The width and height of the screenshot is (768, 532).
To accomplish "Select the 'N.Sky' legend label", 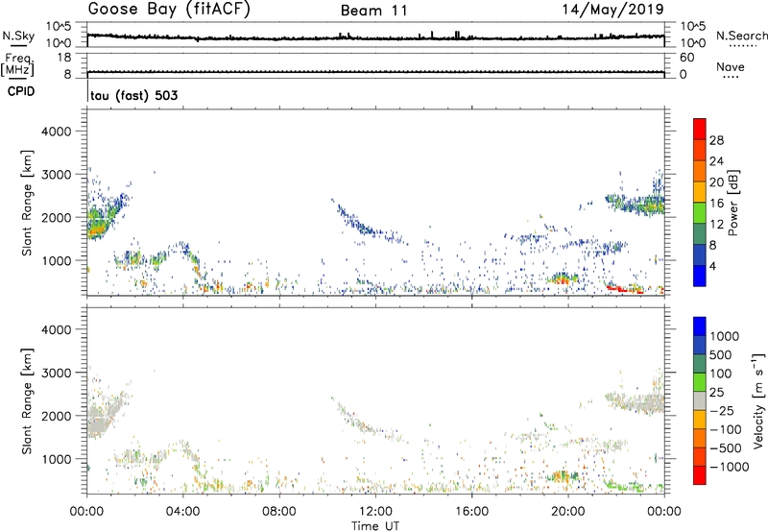I will coord(18,36).
